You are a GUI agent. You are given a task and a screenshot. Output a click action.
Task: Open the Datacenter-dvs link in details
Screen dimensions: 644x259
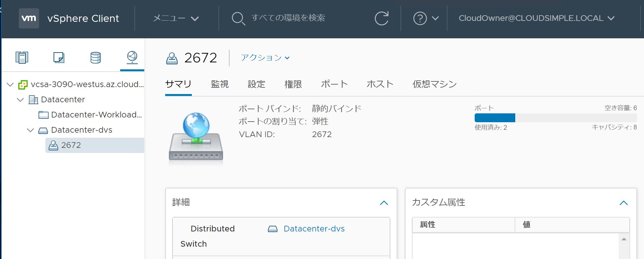314,229
